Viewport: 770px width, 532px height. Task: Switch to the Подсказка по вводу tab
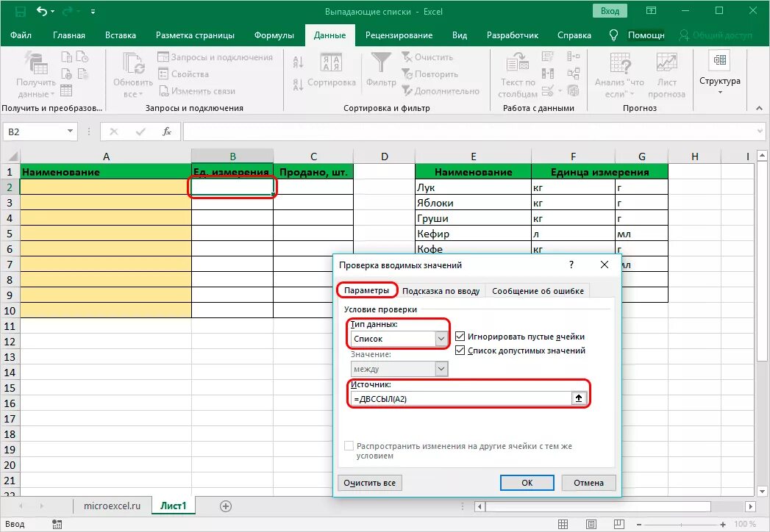[441, 291]
